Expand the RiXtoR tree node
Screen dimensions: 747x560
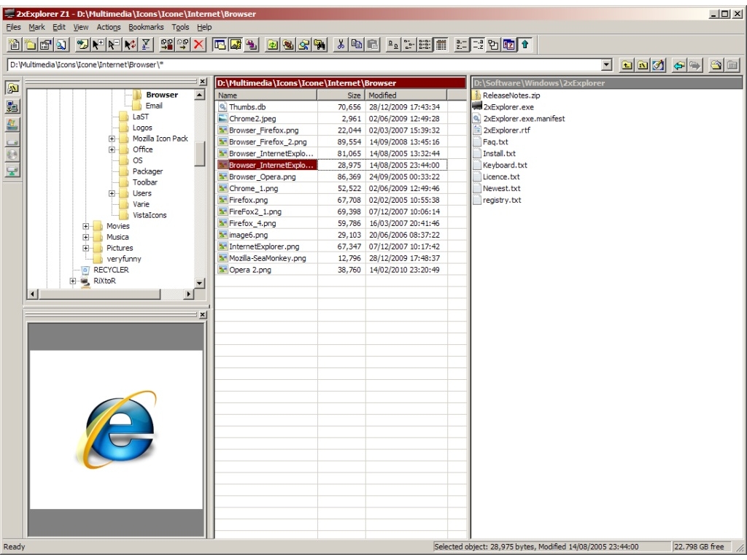73,281
